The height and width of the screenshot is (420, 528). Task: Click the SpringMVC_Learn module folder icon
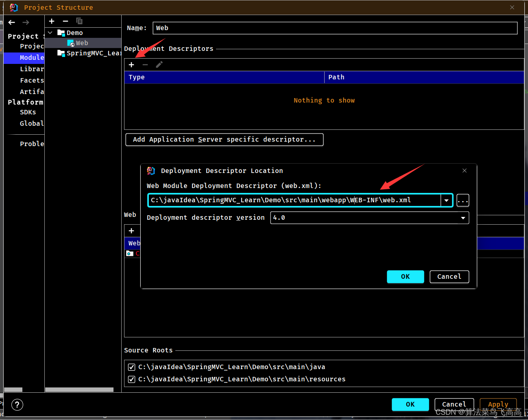click(61, 53)
